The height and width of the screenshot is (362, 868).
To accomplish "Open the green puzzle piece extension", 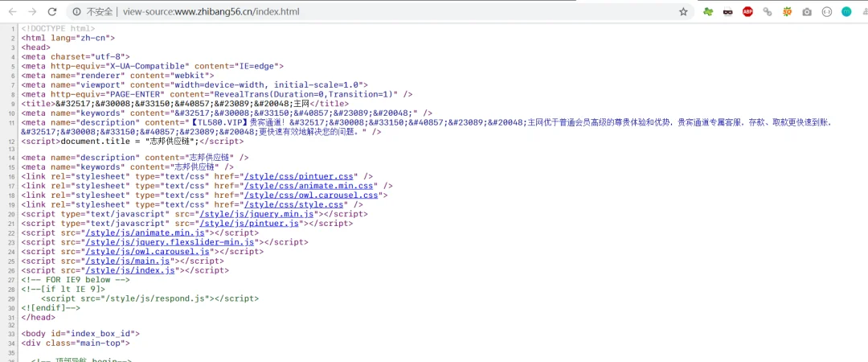I will coord(708,11).
